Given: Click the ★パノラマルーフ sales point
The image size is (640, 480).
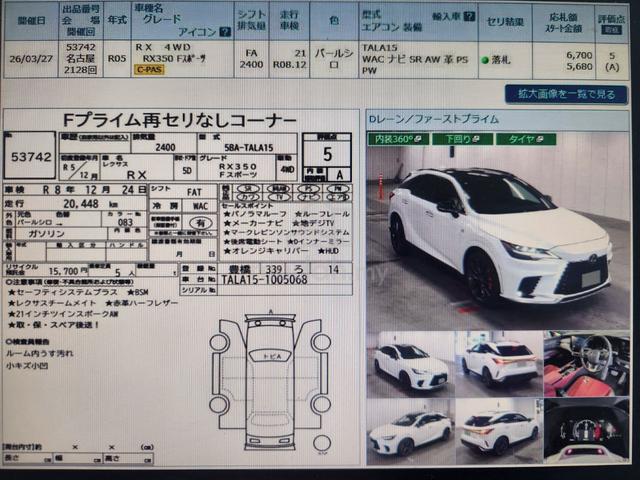Looking at the screenshot, I should pos(255,214).
